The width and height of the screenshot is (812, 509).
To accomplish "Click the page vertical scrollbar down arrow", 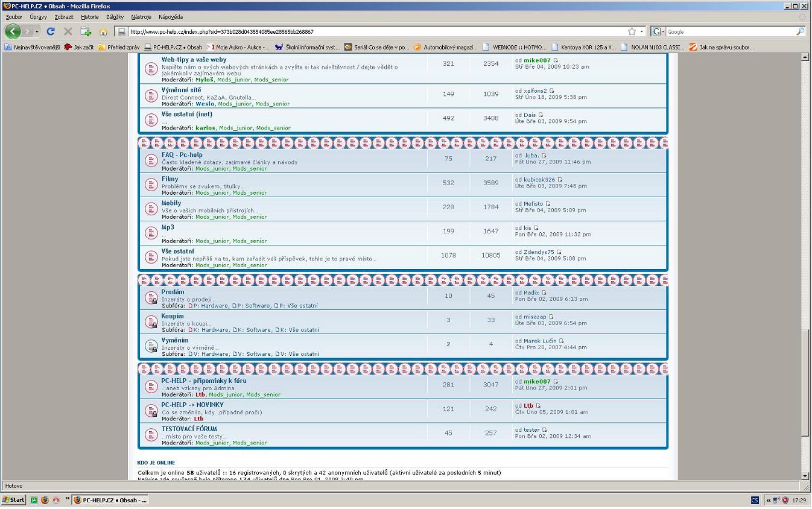I will 805,476.
